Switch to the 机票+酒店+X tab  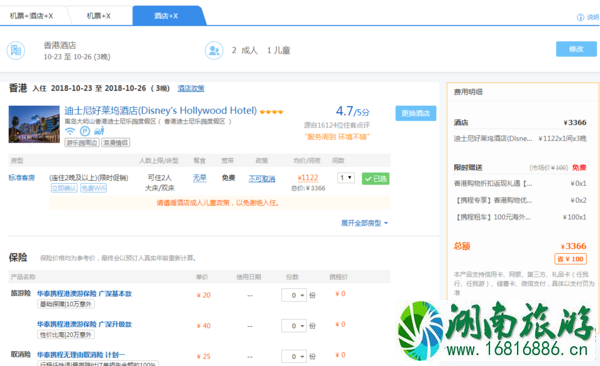pos(31,16)
